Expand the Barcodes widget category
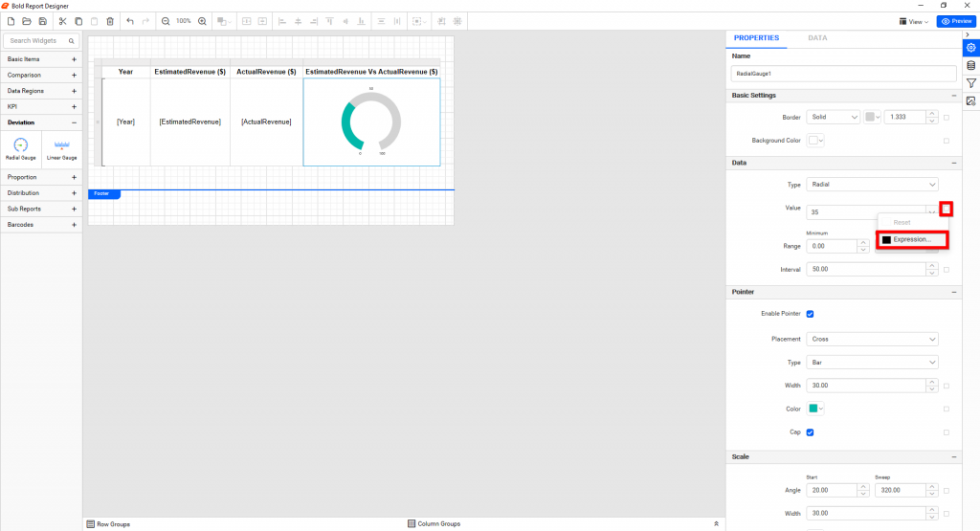Screen dimensions: 980x531 tap(74, 225)
